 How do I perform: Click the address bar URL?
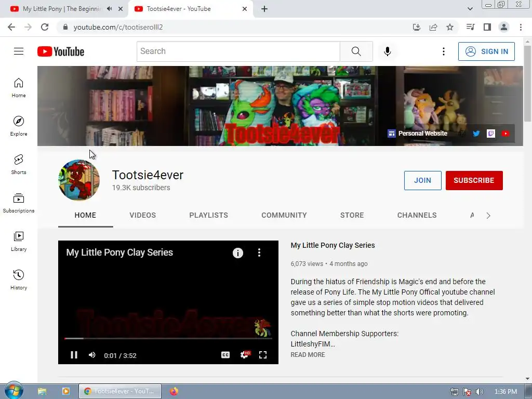tap(118, 27)
